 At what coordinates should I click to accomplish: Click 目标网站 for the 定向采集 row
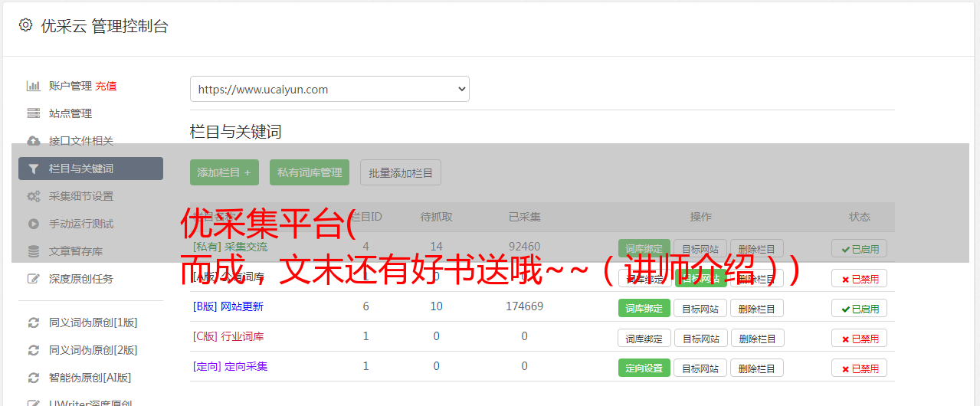click(700, 368)
